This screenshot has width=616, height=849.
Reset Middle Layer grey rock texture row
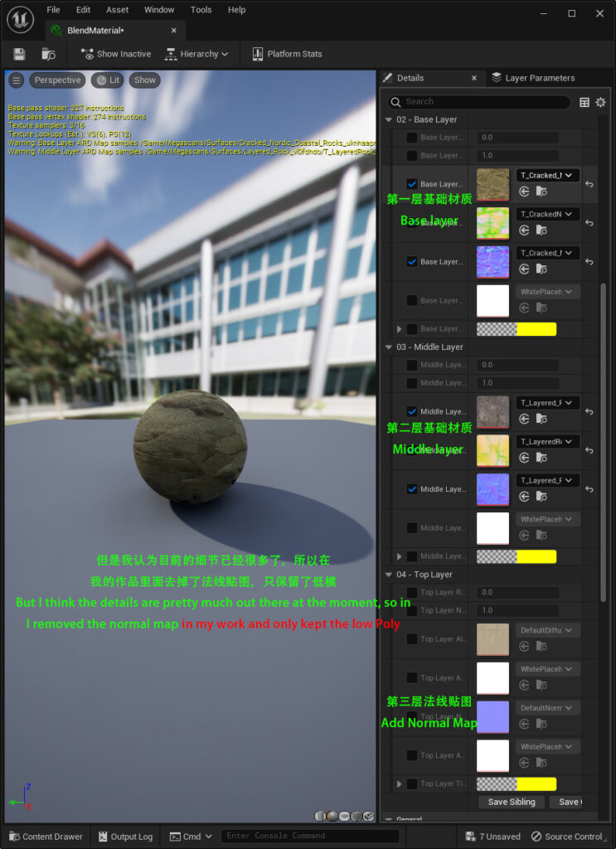coord(589,411)
